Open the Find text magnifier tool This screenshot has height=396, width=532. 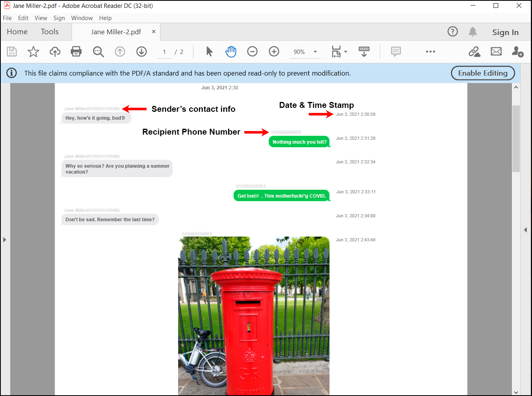[98, 52]
